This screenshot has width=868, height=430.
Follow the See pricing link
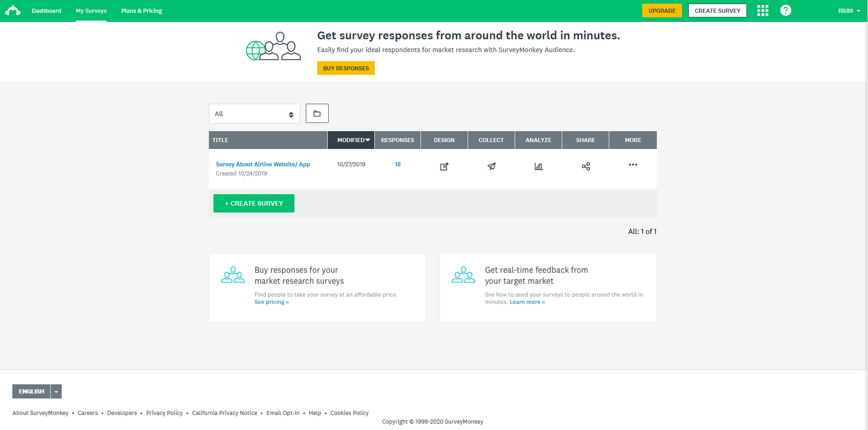272,302
